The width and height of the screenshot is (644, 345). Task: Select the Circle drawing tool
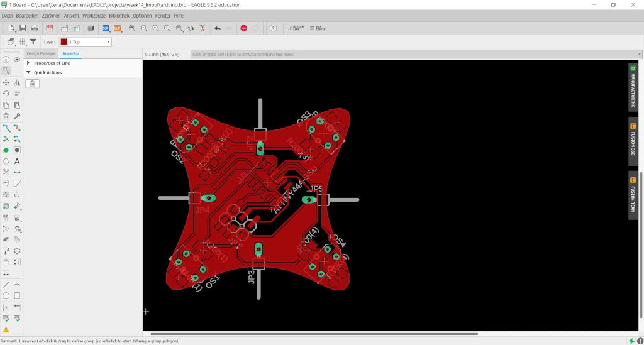[6, 296]
